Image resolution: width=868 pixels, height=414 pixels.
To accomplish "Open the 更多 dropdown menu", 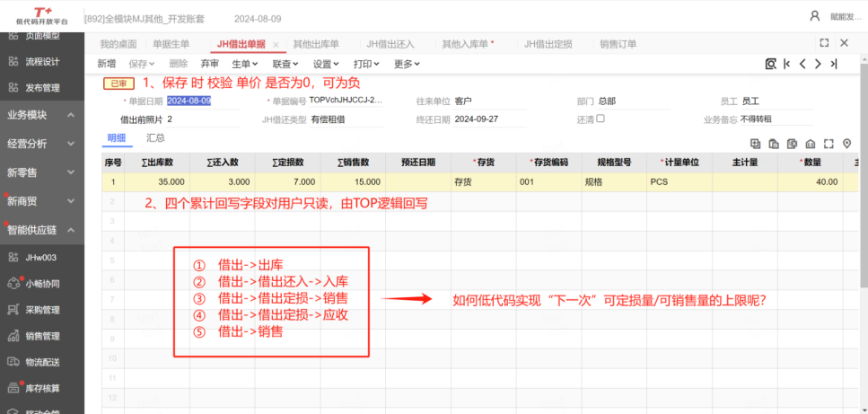I will pyautogui.click(x=407, y=64).
